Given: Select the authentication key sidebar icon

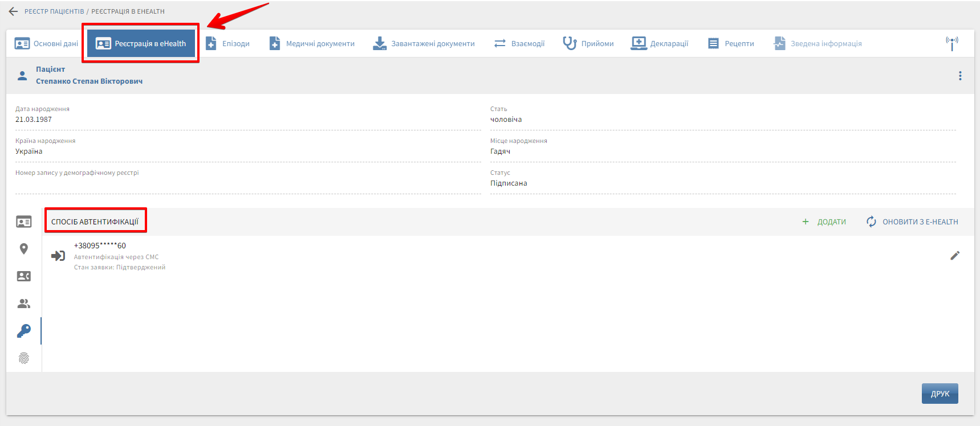Looking at the screenshot, I should pyautogui.click(x=24, y=331).
